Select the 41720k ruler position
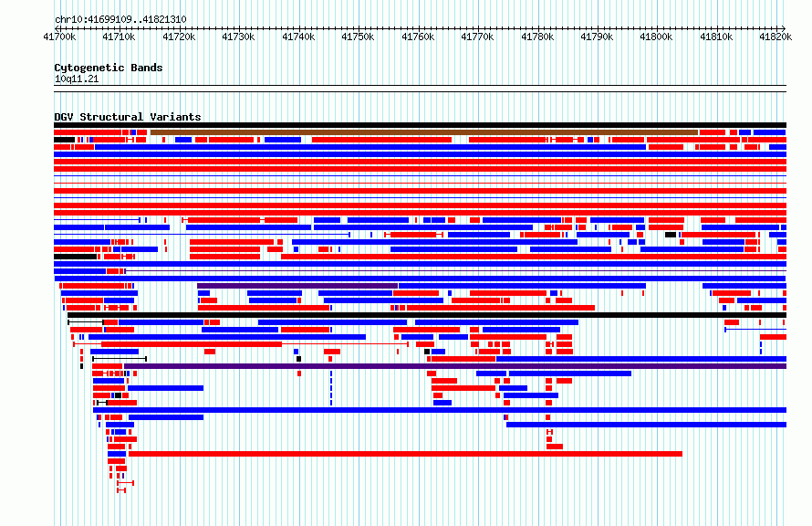This screenshot has height=526, width=812. [x=179, y=37]
